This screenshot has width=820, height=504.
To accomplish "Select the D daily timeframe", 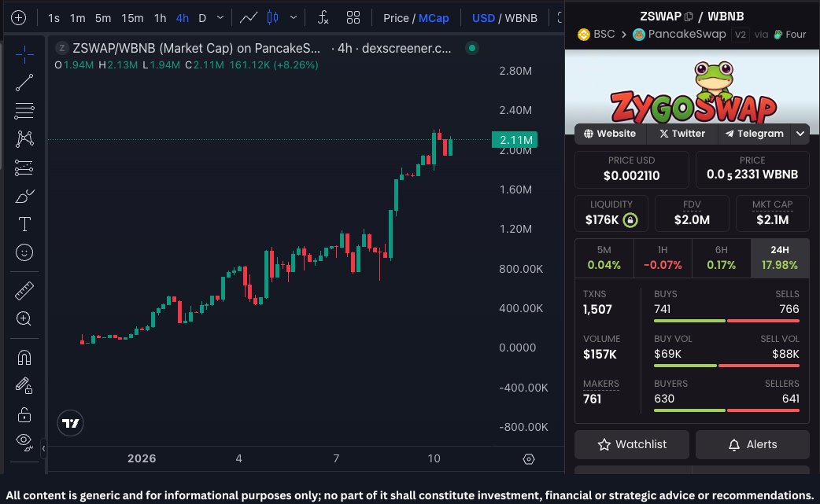I will (202, 18).
